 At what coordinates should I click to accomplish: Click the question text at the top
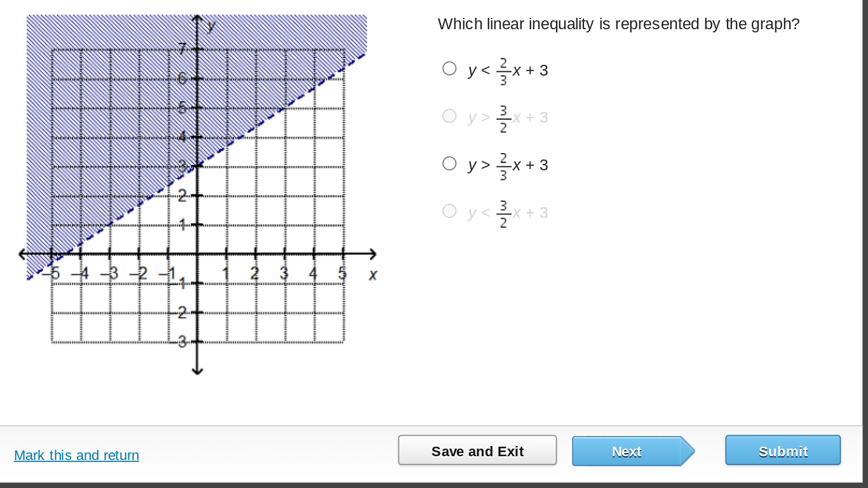618,24
